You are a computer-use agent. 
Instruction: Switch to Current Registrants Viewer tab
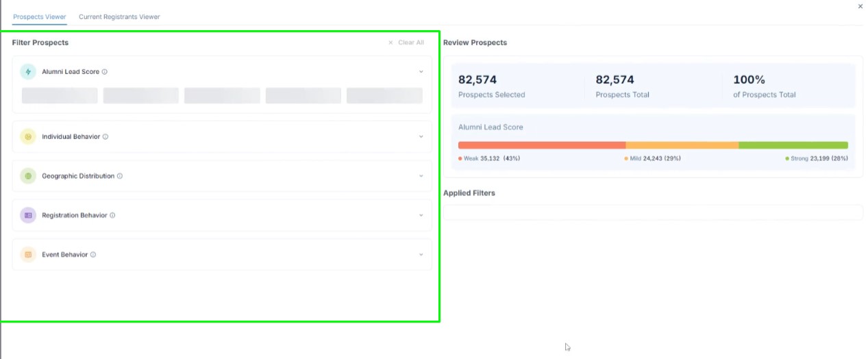point(119,16)
